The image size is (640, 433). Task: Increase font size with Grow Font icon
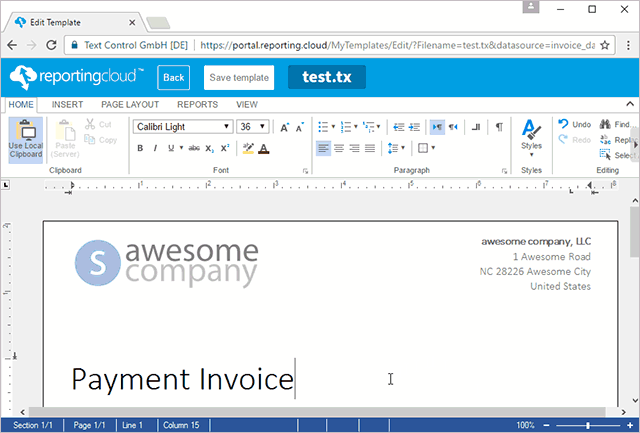click(284, 127)
